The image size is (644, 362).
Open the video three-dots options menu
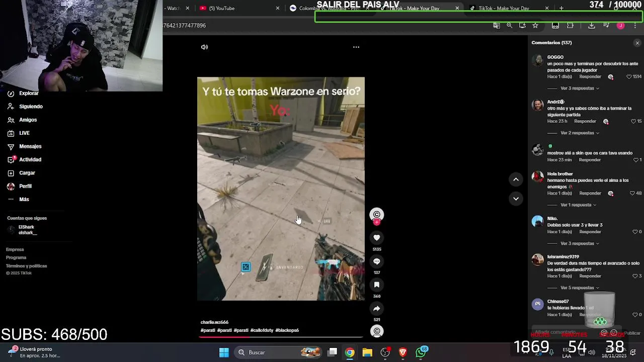(x=356, y=47)
